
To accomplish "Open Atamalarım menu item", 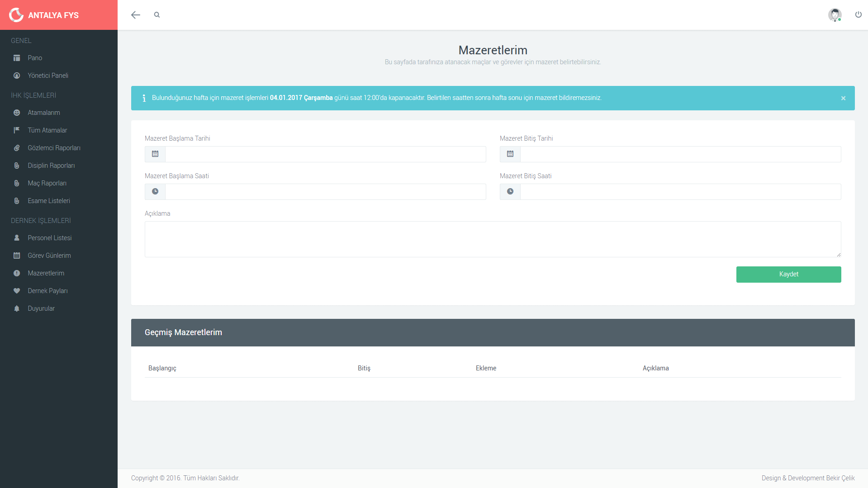I will click(x=44, y=113).
